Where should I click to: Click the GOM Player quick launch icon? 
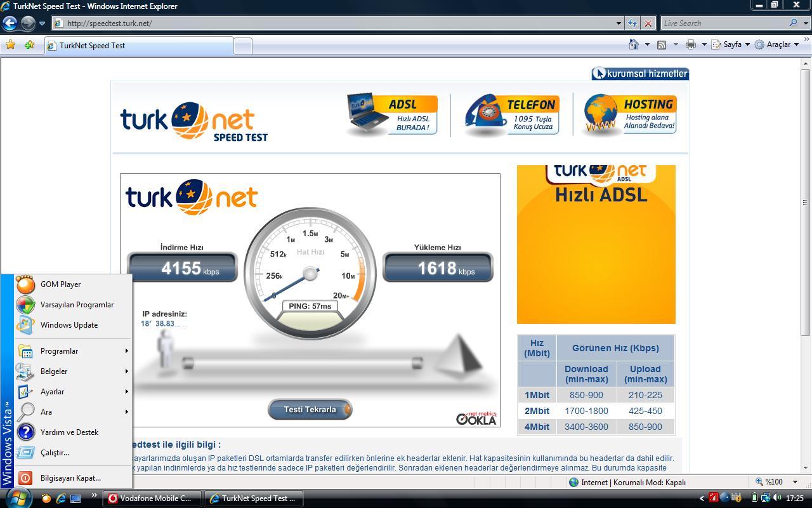click(46, 498)
